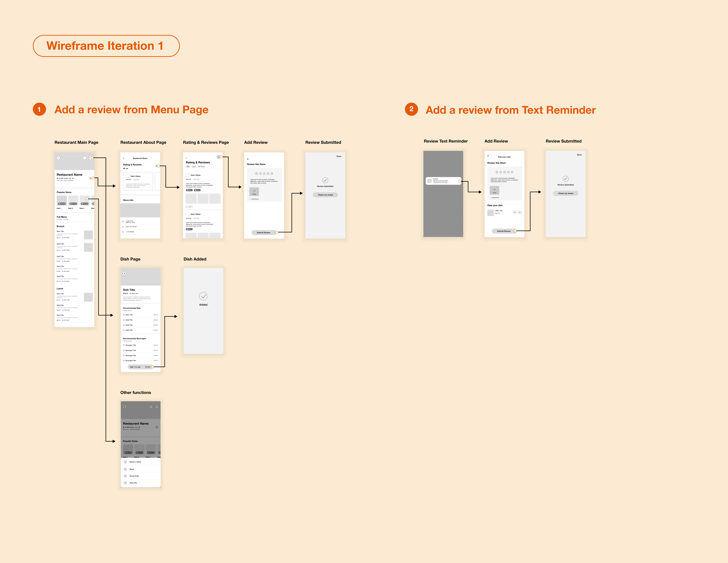Click the Add 1 to cart button
Screen dimensions: 728x563
coord(140,367)
